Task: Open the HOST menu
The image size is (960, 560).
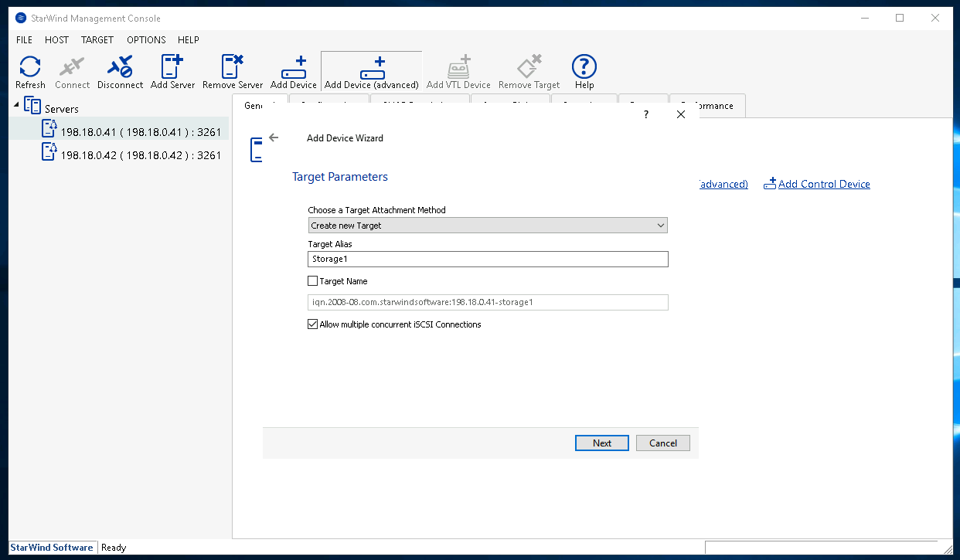Action: click(56, 39)
